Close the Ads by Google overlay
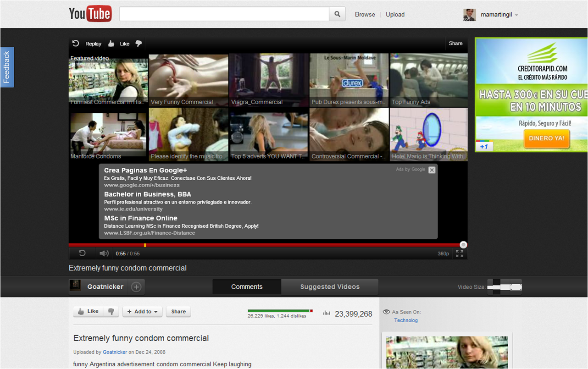This screenshot has width=588, height=369. click(432, 170)
